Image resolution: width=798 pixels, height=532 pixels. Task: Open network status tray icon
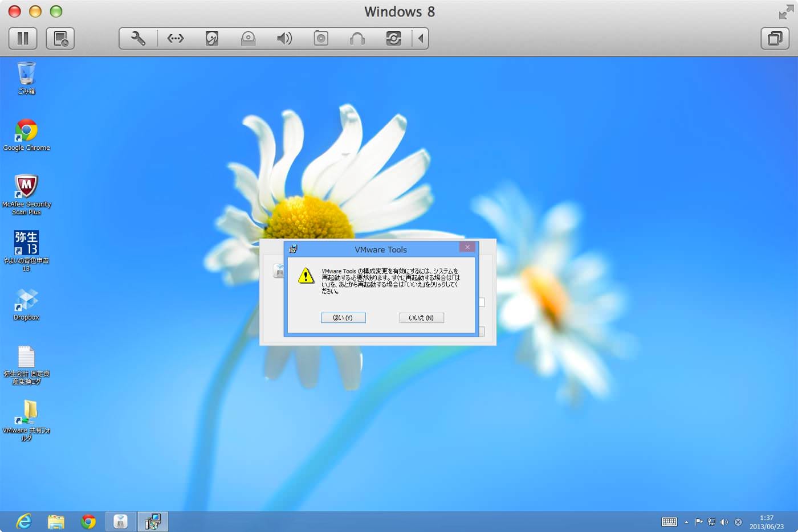click(x=711, y=522)
